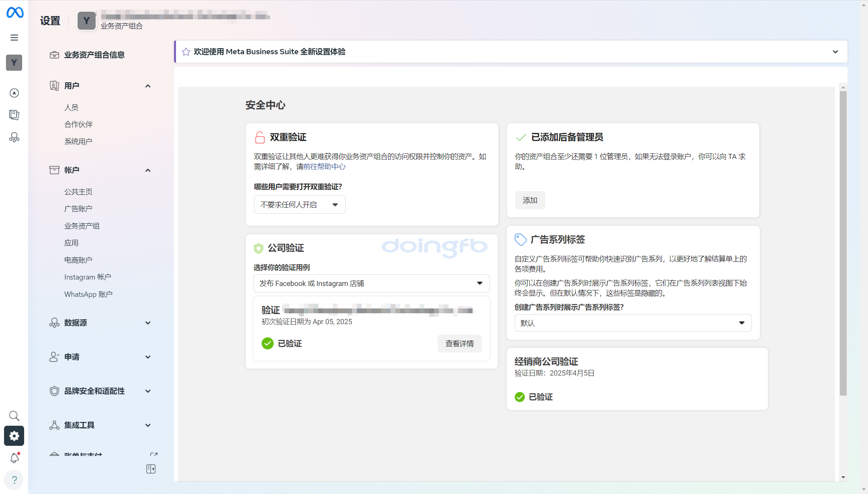
Task: Select 电商账户 in sidebar
Action: [x=78, y=260]
